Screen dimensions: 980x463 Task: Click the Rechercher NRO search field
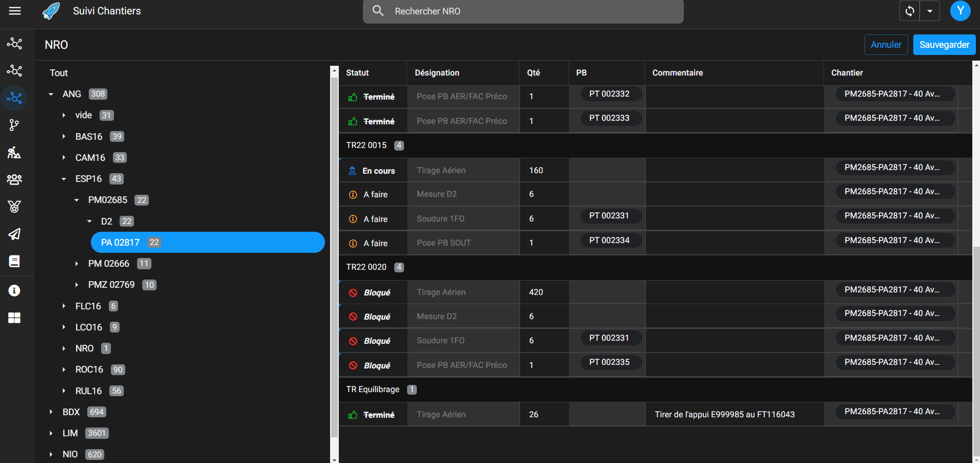coord(529,11)
